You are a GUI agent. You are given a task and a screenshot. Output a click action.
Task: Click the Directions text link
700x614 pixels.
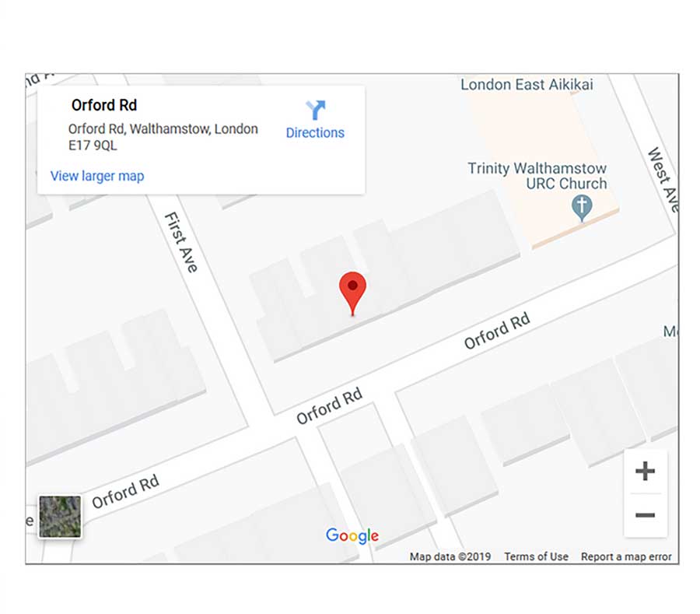point(315,132)
